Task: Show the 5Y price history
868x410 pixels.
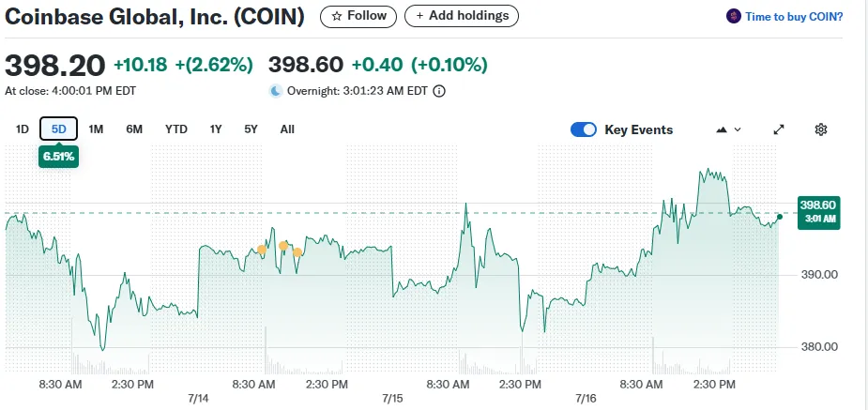Action: pyautogui.click(x=251, y=129)
